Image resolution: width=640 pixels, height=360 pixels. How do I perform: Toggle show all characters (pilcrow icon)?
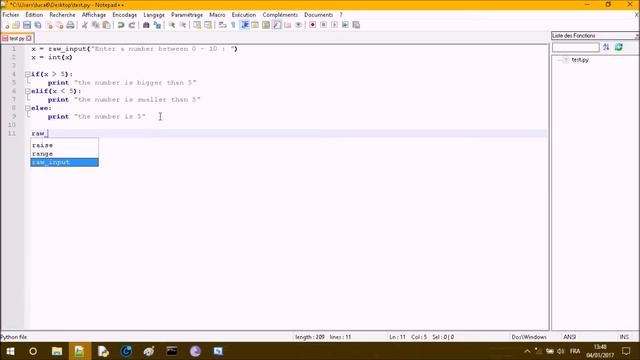(233, 25)
